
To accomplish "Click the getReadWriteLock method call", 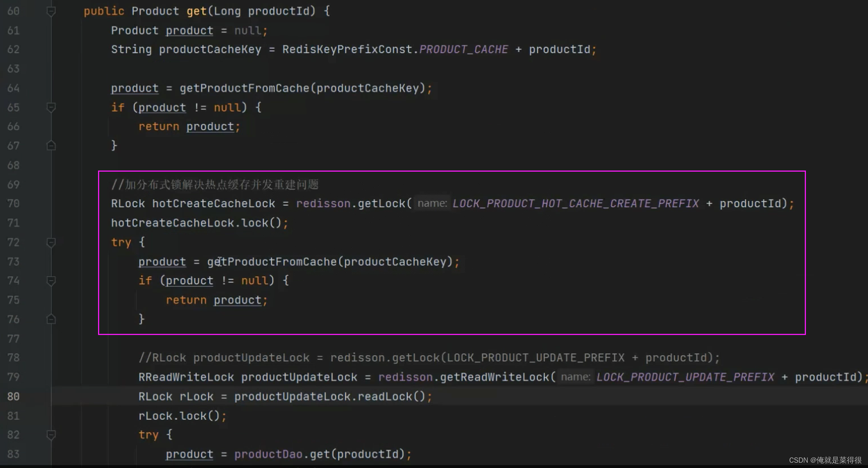I will click(x=495, y=377).
